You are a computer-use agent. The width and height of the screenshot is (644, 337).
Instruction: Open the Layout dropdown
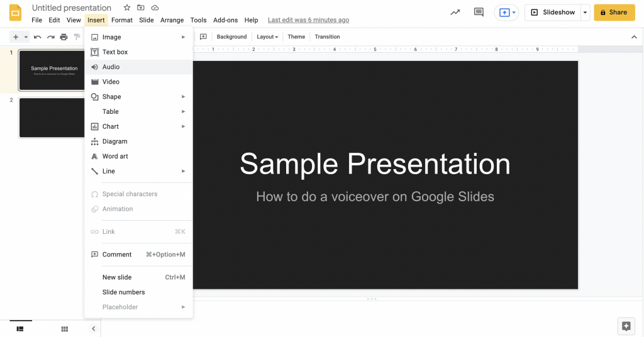click(267, 36)
